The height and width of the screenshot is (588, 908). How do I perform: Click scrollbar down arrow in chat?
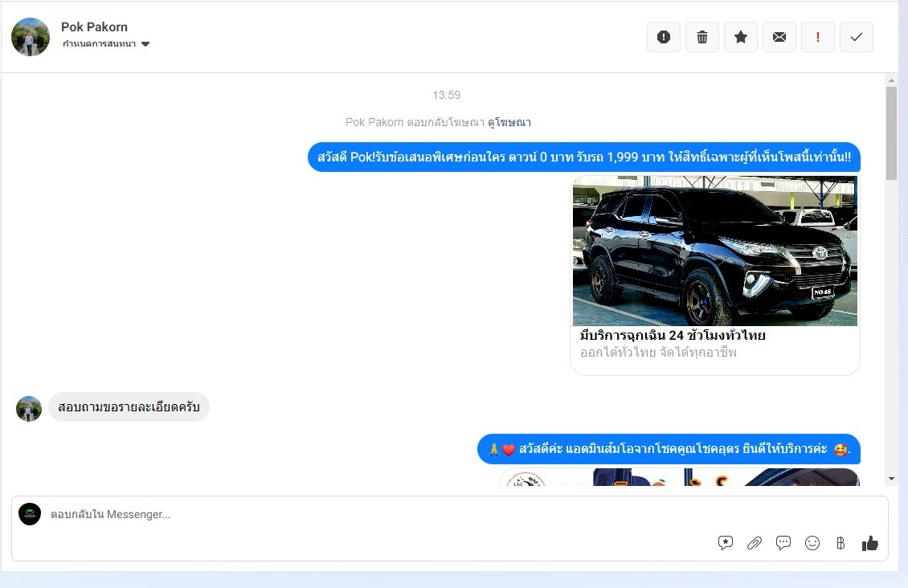[x=891, y=479]
